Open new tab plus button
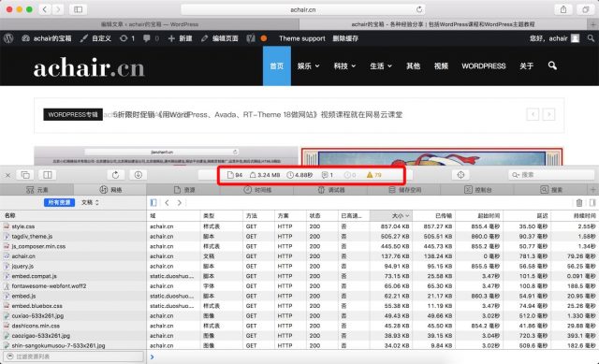Viewport: 599px width, 364px height. 593,24
